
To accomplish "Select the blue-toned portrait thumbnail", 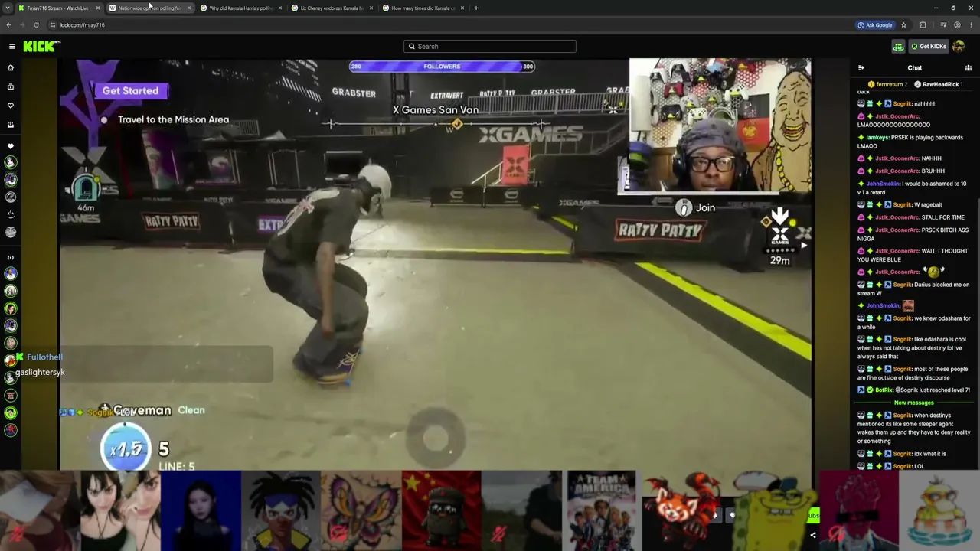I will pyautogui.click(x=201, y=510).
